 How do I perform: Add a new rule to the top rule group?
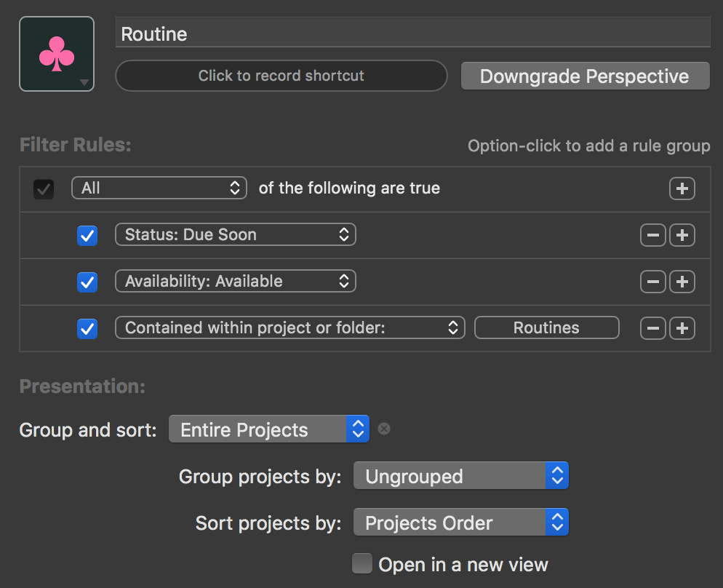[682, 188]
